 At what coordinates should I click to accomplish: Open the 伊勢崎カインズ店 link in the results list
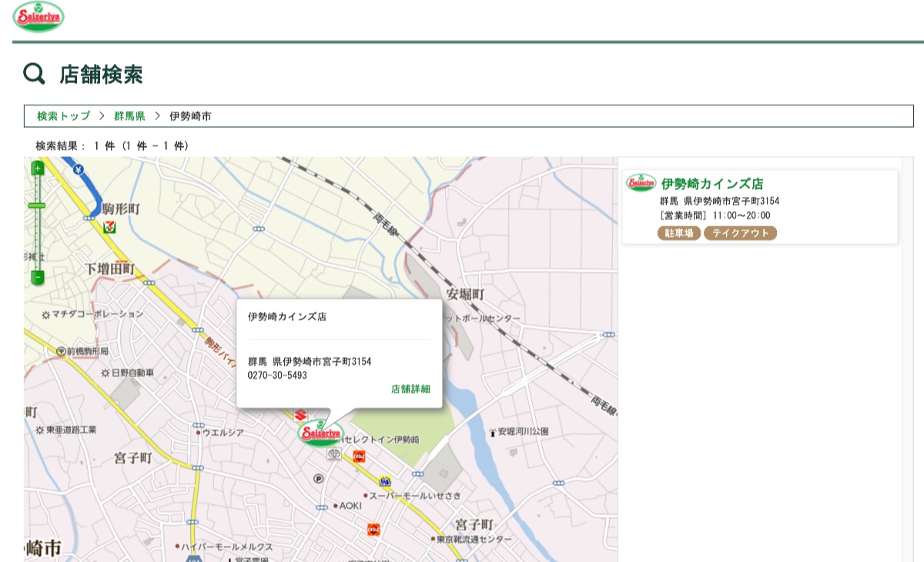(712, 184)
